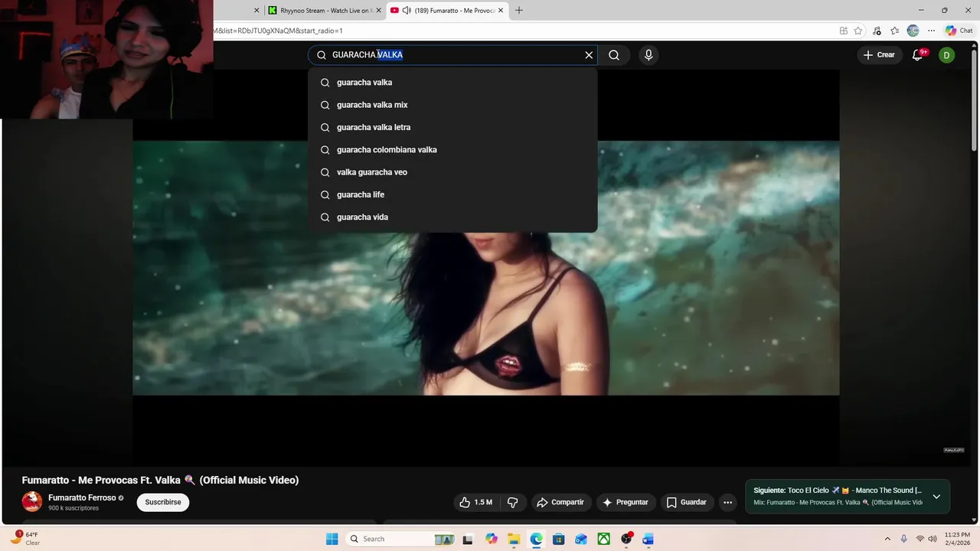
Task: Switch to Fumaratto Me Provocas YouTube tab
Action: click(x=448, y=11)
